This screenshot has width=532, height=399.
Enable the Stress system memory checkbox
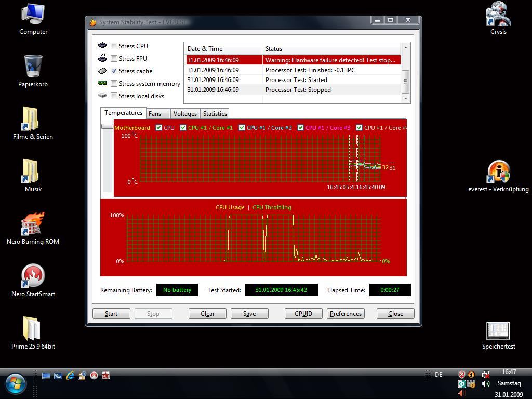114,84
